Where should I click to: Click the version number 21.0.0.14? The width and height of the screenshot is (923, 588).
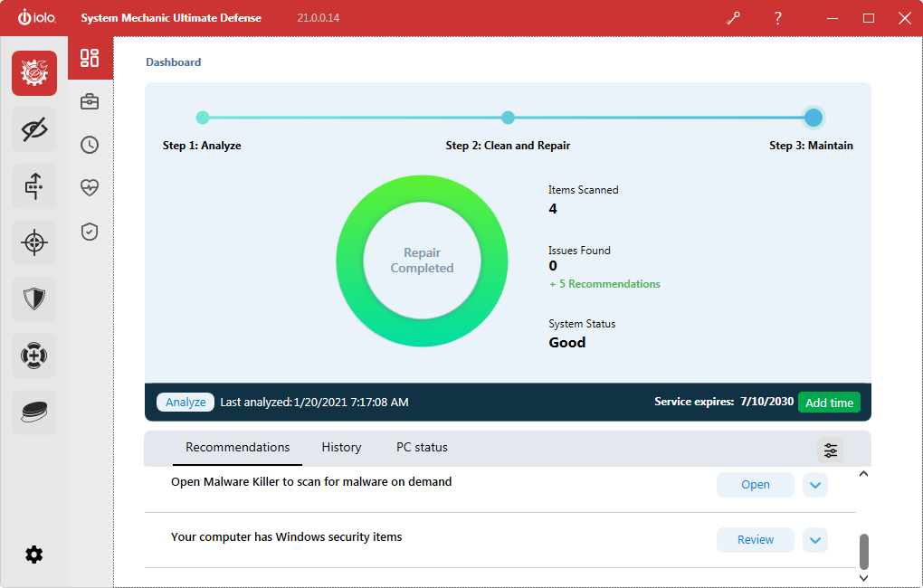319,18
